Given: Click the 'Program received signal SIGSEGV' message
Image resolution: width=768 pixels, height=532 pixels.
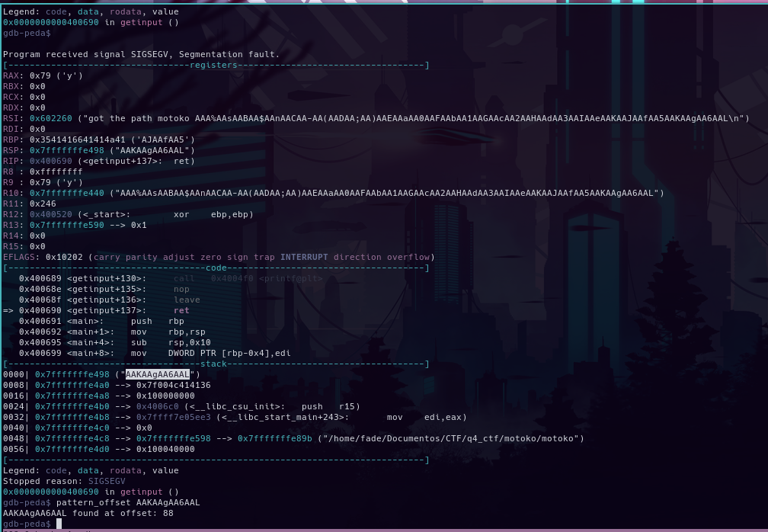Looking at the screenshot, I should click(x=141, y=54).
